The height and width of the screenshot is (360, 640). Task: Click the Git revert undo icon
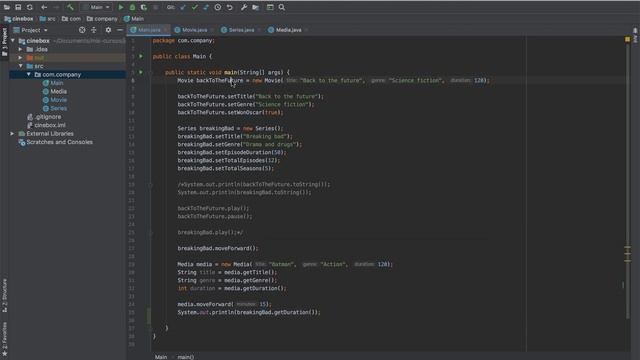pos(229,7)
